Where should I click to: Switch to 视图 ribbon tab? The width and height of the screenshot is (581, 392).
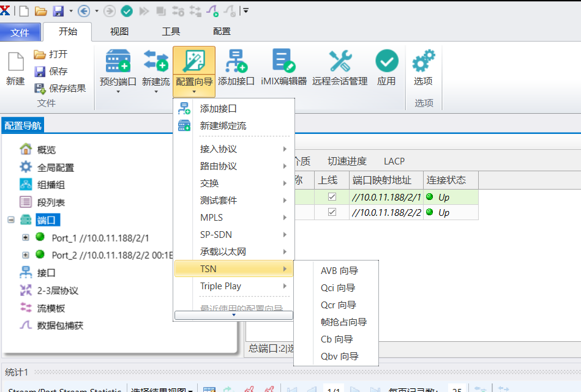pos(119,31)
